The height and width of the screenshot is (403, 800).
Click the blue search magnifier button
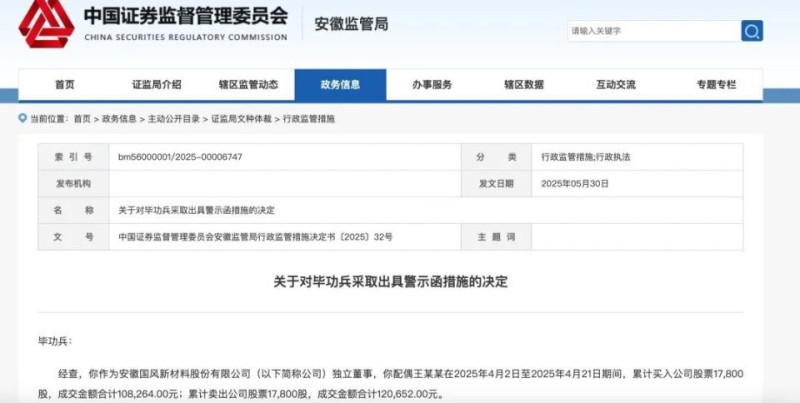[752, 31]
